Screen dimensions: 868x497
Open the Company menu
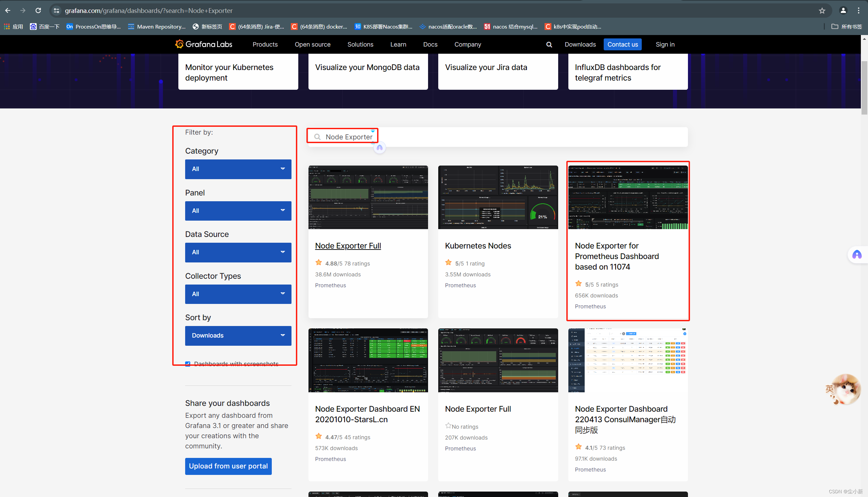point(467,45)
